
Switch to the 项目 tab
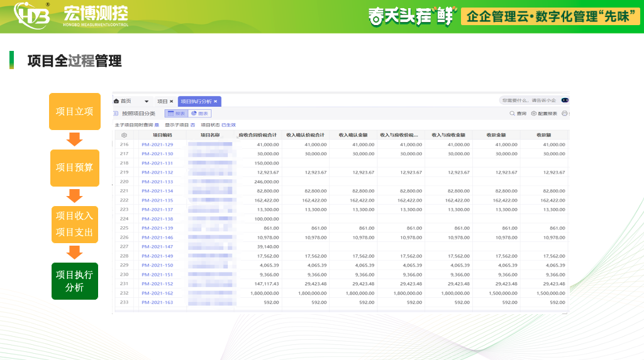(162, 101)
